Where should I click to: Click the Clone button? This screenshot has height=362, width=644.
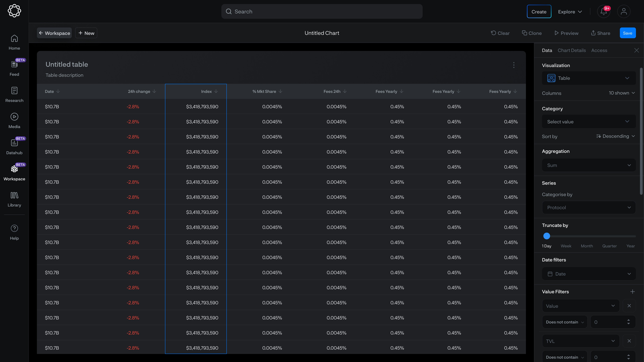click(532, 33)
